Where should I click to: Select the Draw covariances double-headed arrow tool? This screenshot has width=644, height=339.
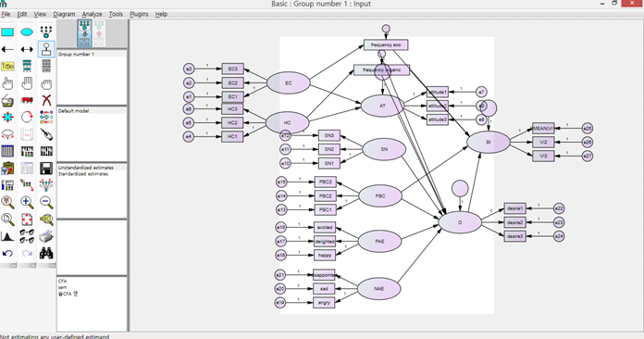(x=27, y=49)
